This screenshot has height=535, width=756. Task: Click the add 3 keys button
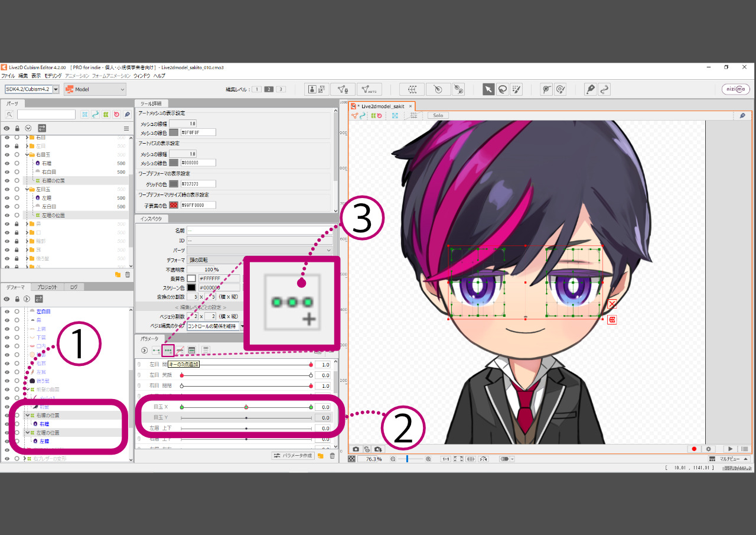[168, 351]
